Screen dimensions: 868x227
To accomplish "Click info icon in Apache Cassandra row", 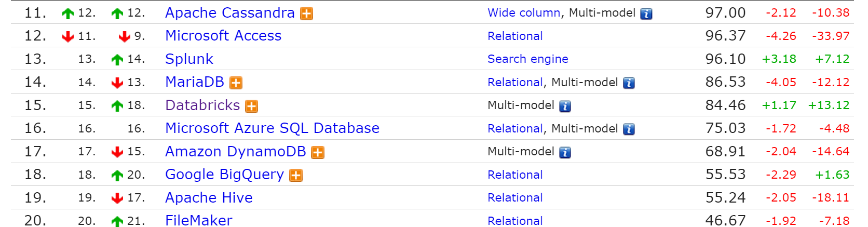I will (646, 14).
